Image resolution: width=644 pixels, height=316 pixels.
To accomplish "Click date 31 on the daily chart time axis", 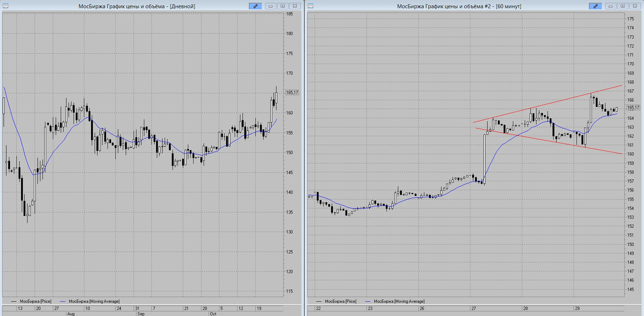I will pyautogui.click(x=137, y=308).
